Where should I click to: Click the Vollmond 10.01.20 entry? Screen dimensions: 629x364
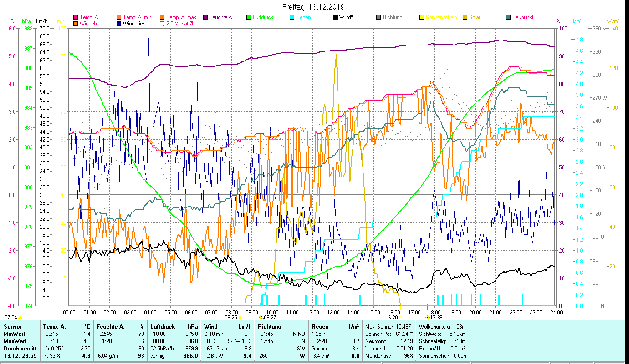pyautogui.click(x=389, y=349)
